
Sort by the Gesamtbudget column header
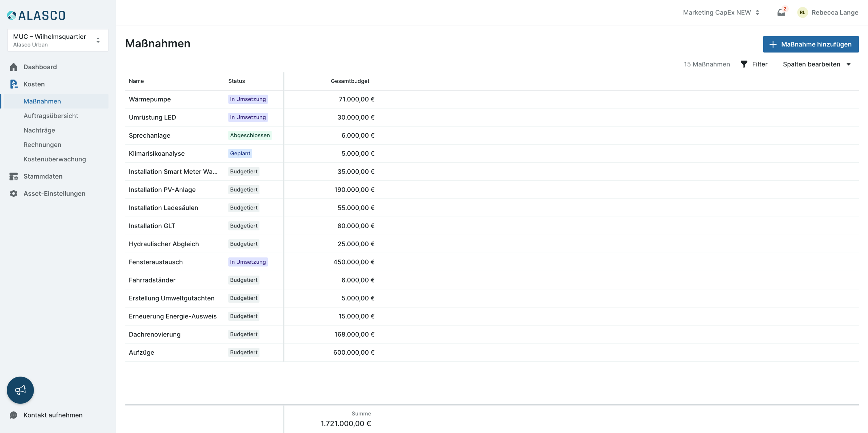(350, 81)
